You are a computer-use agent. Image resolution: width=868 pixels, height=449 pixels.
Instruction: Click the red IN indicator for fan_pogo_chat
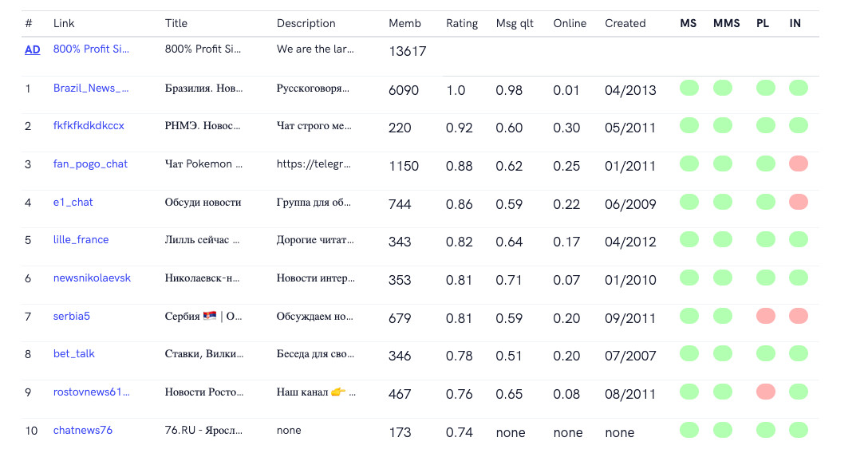(798, 163)
